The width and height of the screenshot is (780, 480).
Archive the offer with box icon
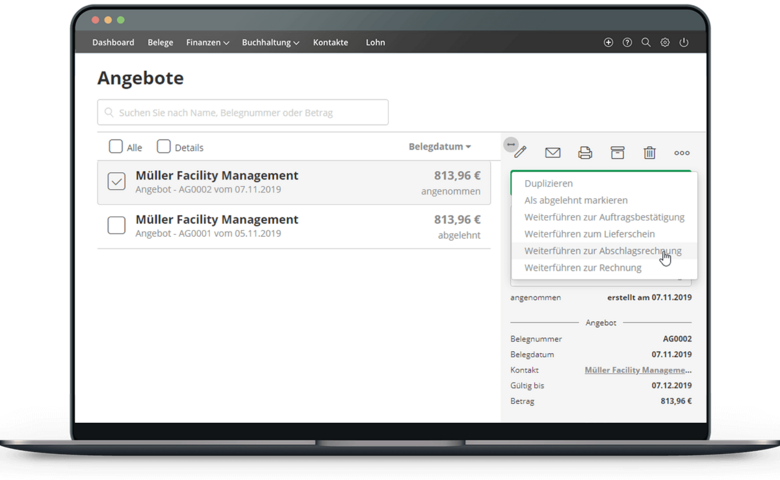click(x=617, y=153)
